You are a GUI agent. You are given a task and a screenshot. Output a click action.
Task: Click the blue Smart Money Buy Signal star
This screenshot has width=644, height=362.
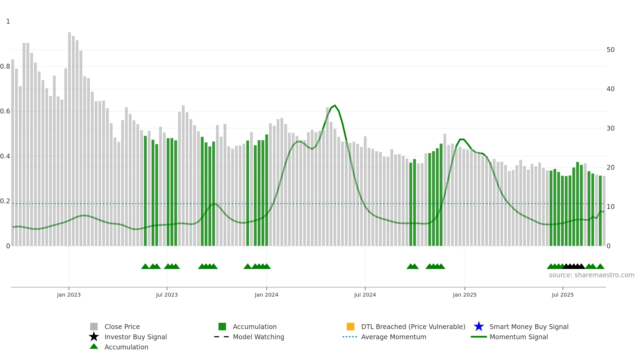click(x=479, y=326)
